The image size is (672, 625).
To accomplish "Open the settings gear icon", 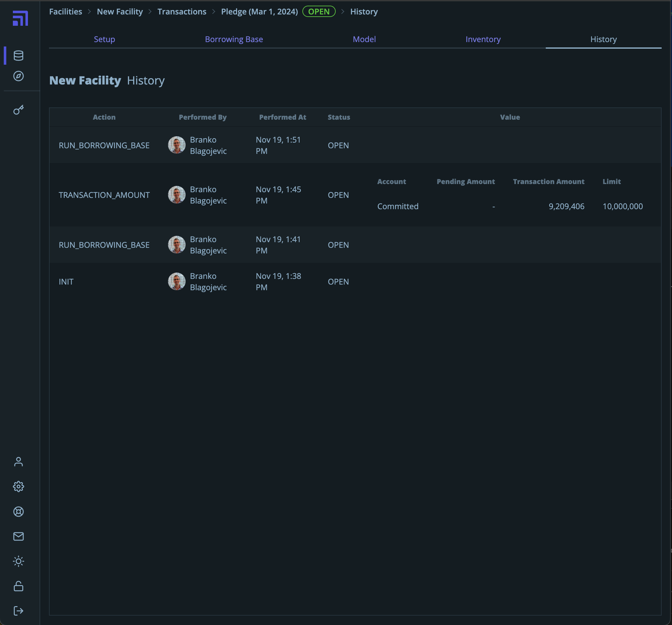I will click(x=19, y=486).
